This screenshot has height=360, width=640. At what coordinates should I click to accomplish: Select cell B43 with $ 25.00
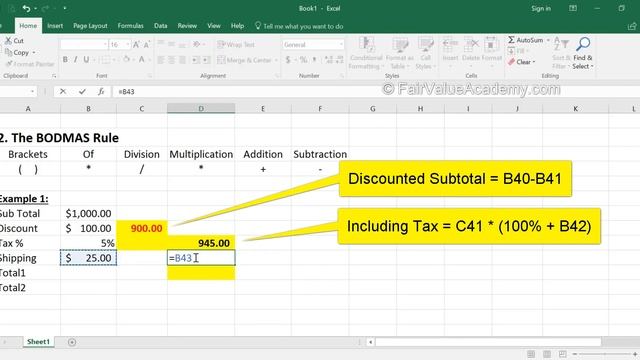[x=88, y=258]
